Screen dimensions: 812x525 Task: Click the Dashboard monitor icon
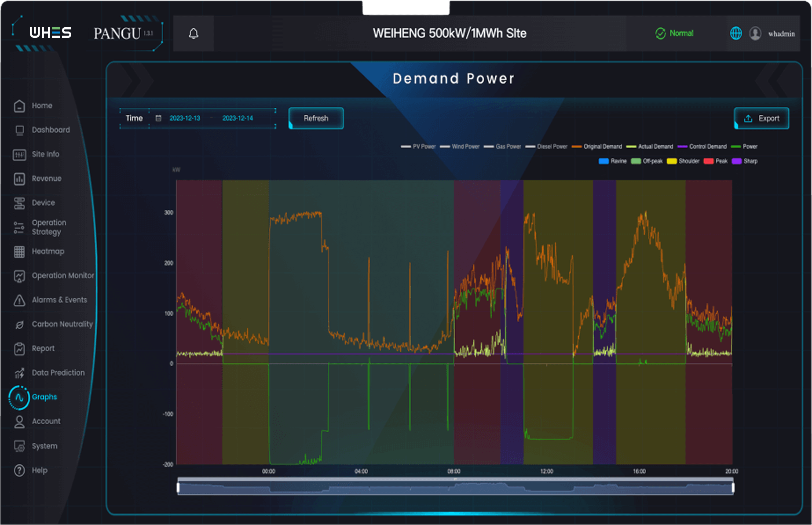coord(19,130)
